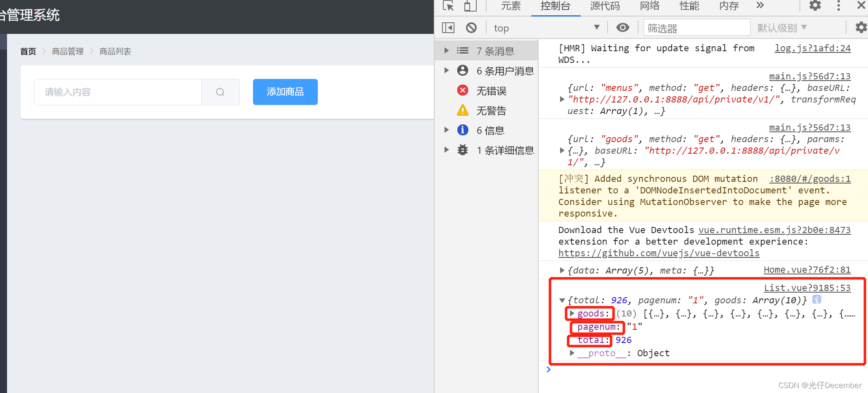Open the top context dropdown
Image resolution: width=868 pixels, height=393 pixels.
tap(546, 28)
